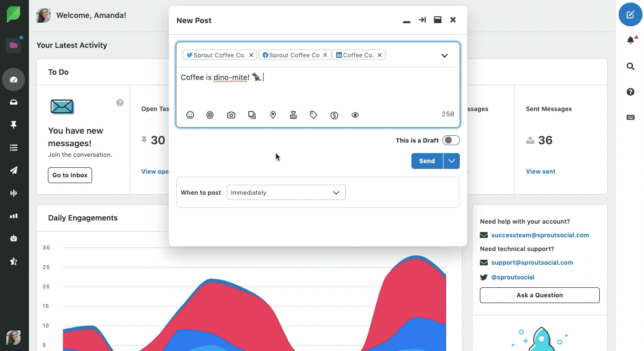644x351 pixels.
Task: Open the Send options dropdown arrow
Action: pyautogui.click(x=451, y=161)
